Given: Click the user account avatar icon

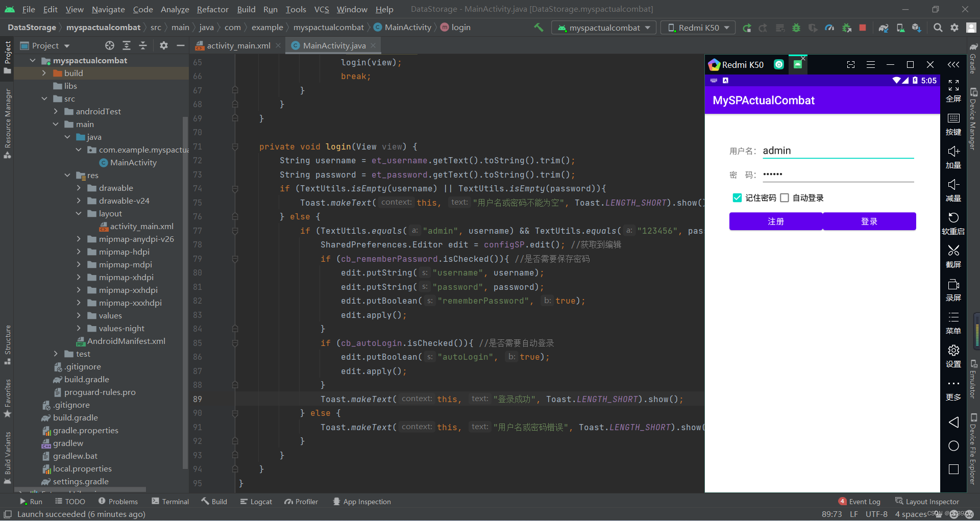Looking at the screenshot, I should coord(971,28).
